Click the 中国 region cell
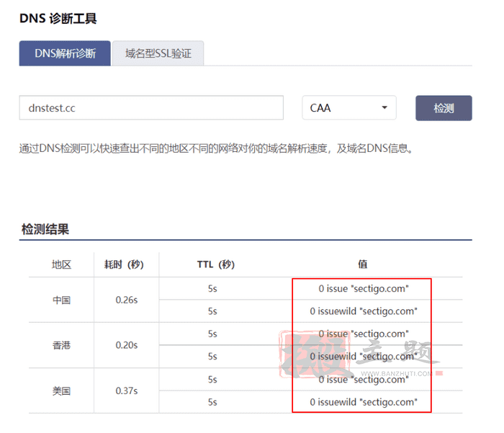Screen dimensions: 504x433 [61, 300]
